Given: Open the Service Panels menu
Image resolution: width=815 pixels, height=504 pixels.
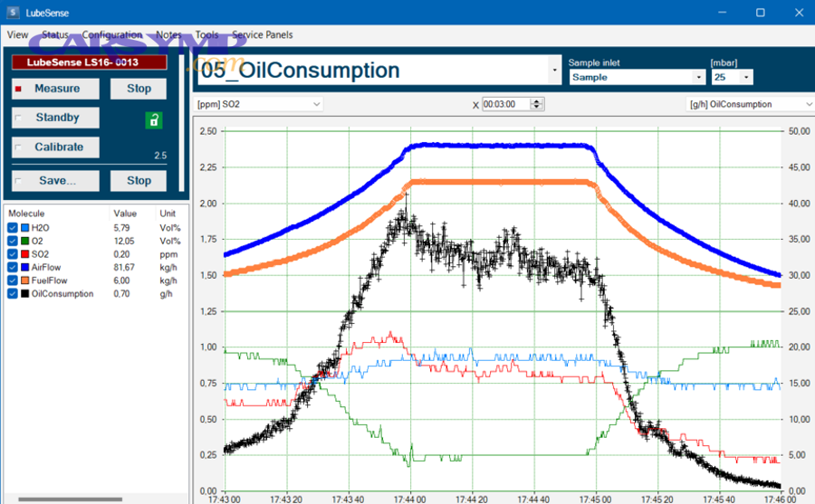Looking at the screenshot, I should point(262,34).
